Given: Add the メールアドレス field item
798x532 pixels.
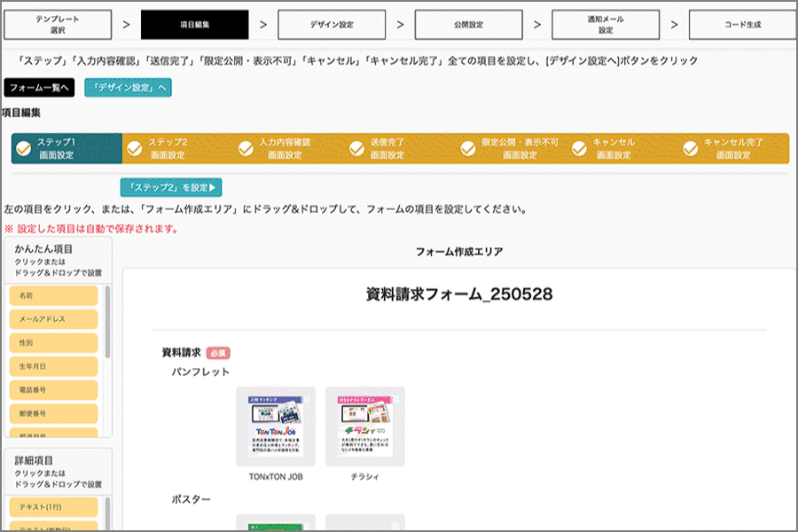Looking at the screenshot, I should (x=53, y=319).
